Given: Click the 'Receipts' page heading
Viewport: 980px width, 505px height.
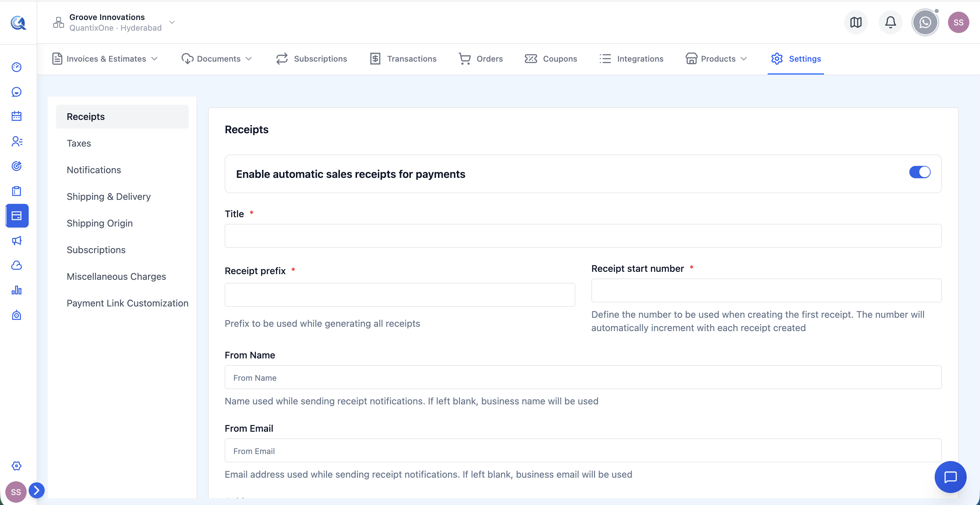Looking at the screenshot, I should point(247,129).
